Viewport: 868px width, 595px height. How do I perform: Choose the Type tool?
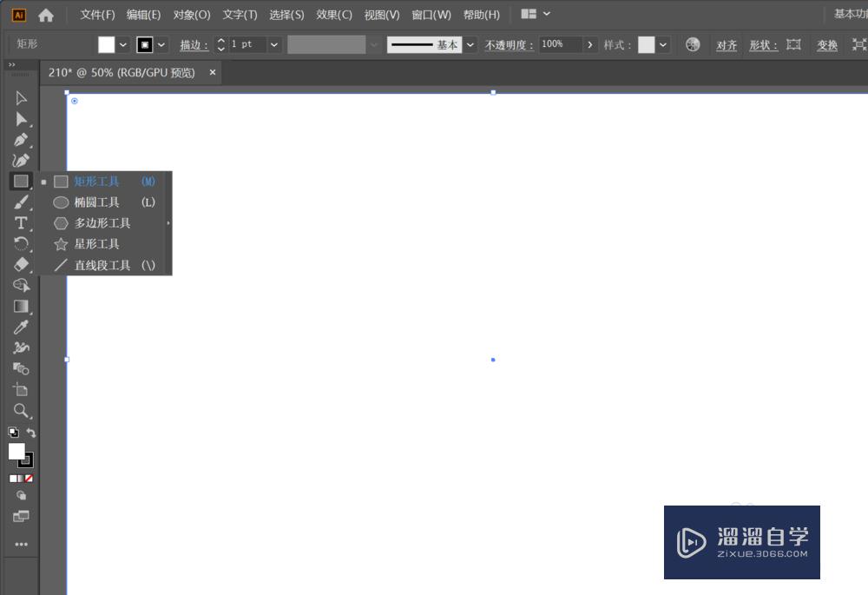click(21, 222)
